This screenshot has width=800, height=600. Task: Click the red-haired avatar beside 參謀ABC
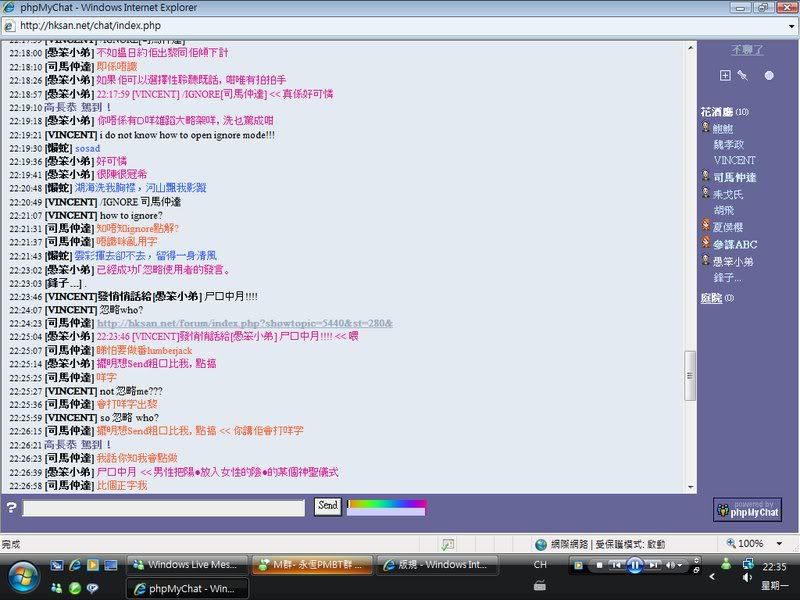point(706,242)
